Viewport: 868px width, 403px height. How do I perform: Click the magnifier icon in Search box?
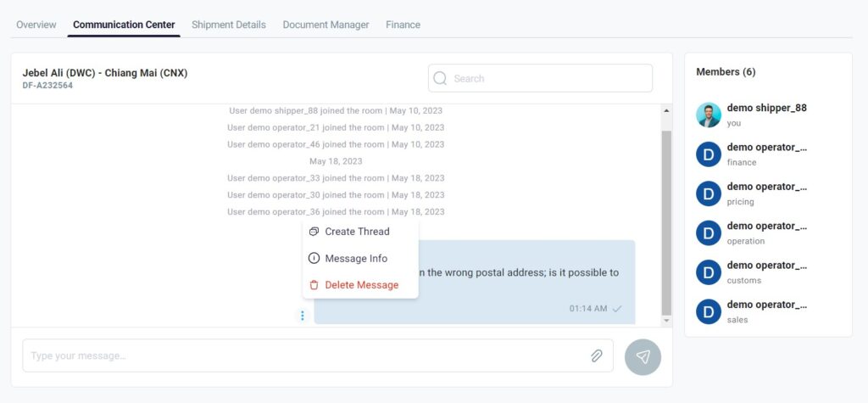(440, 78)
